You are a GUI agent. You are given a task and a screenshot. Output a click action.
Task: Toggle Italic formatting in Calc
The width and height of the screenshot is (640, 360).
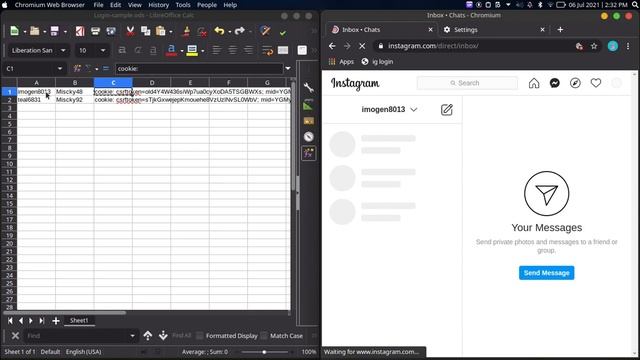[138, 50]
